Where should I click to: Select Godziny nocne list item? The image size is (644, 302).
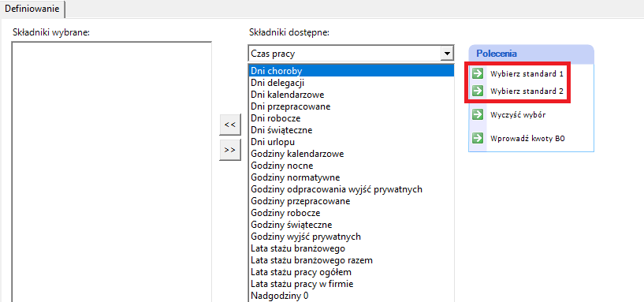tap(351, 166)
